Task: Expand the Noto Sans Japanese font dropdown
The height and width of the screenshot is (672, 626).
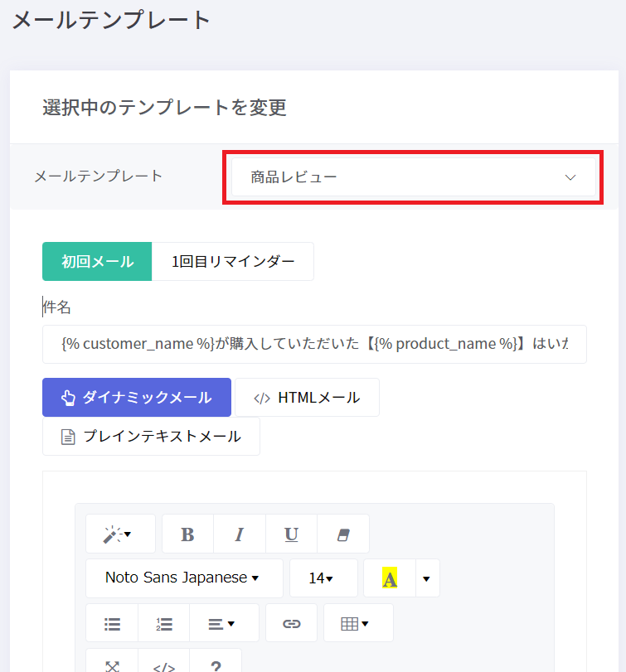Action: coord(183,578)
